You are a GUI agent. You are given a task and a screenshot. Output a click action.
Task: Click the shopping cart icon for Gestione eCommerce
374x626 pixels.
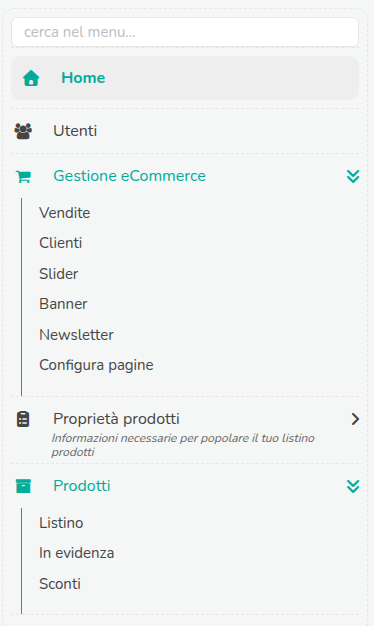point(23,176)
